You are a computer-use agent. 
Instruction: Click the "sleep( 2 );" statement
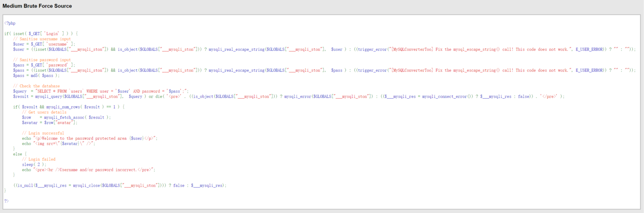pos(34,164)
